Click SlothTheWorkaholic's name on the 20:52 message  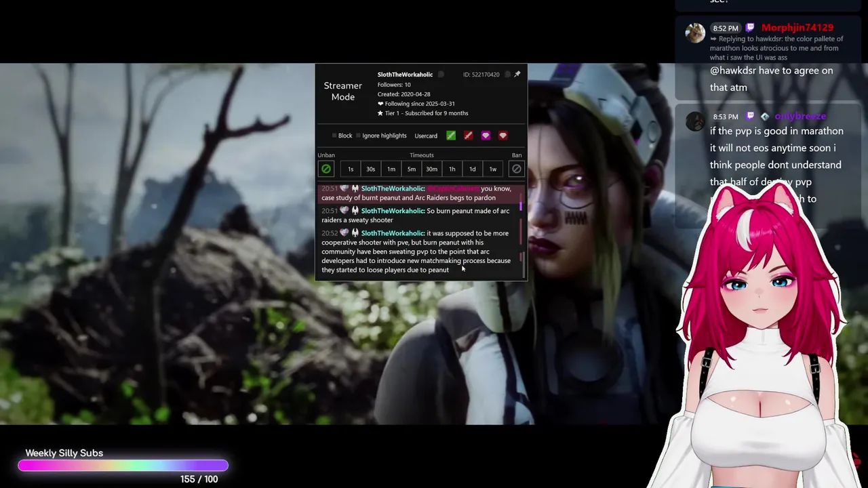coord(393,233)
